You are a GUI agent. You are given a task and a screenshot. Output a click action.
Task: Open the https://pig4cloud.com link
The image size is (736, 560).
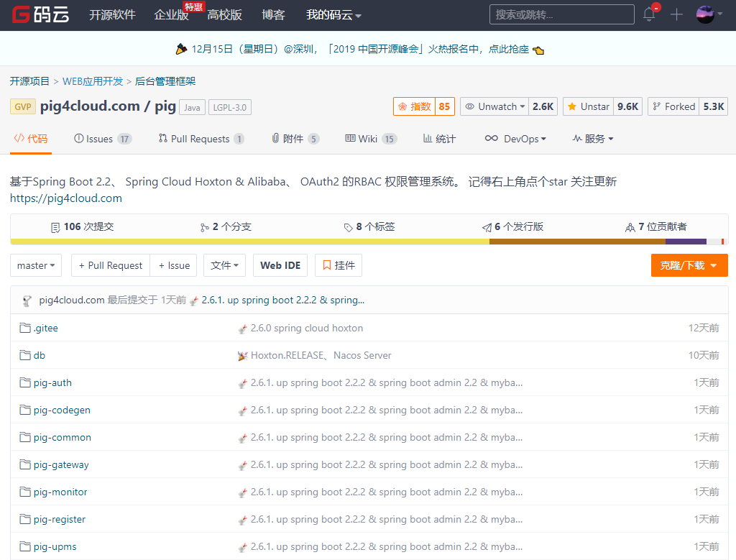65,198
